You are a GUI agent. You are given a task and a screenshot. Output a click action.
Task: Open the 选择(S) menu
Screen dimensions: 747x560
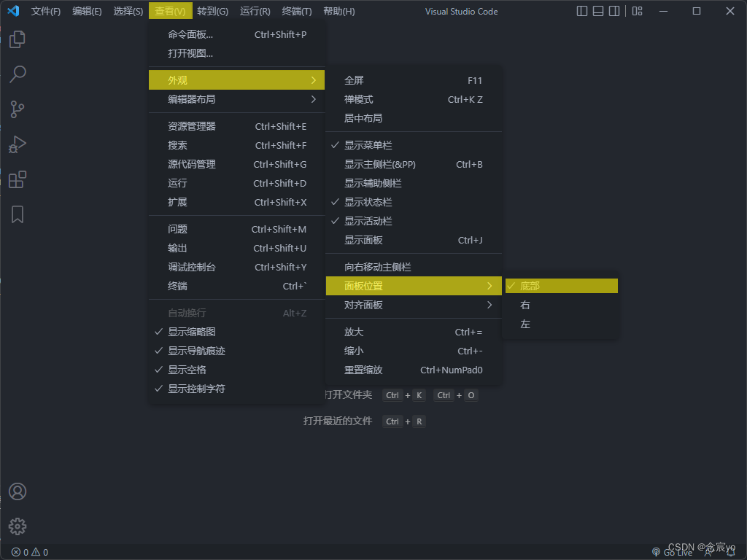(128, 11)
